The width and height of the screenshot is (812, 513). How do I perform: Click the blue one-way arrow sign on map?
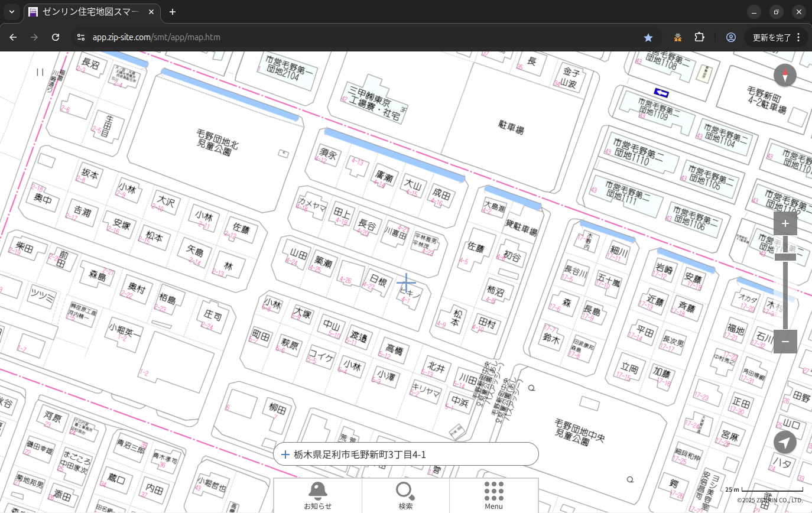pyautogui.click(x=661, y=93)
